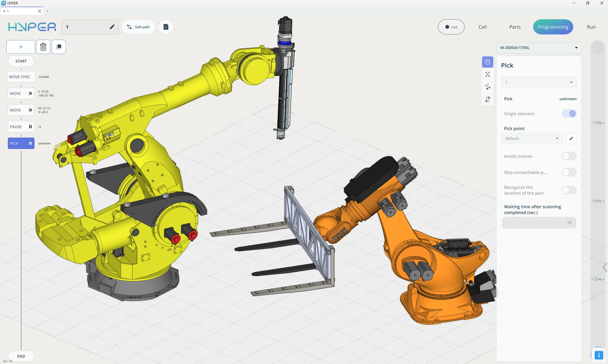Edit the waiting time after scanning field
608x364 pixels.
pos(539,222)
